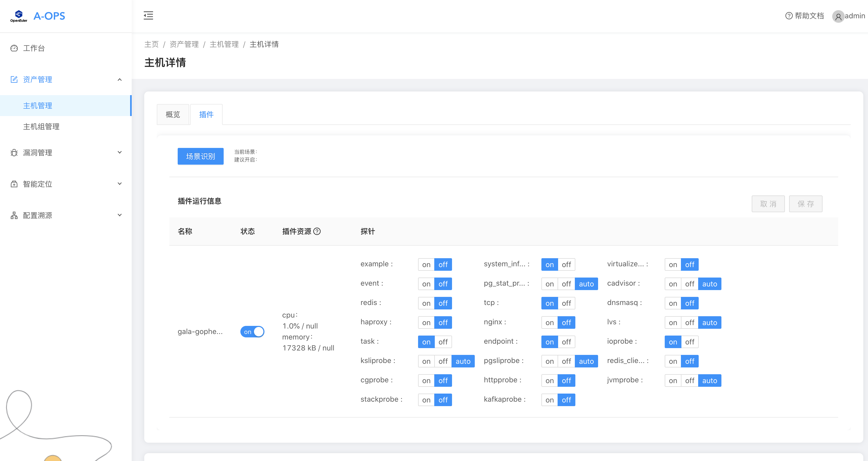Click the help document question mark icon
Screen dimensions: 868x461
(789, 16)
